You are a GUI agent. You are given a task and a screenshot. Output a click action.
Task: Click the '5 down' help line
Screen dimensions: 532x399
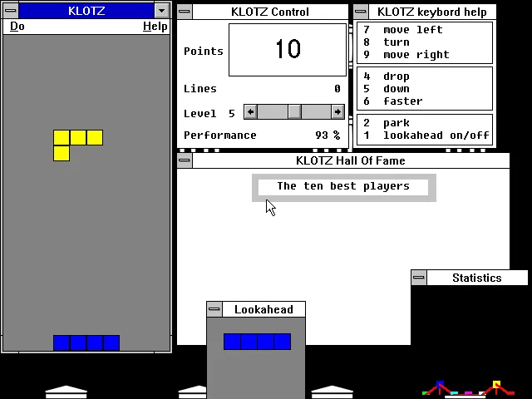(386, 89)
